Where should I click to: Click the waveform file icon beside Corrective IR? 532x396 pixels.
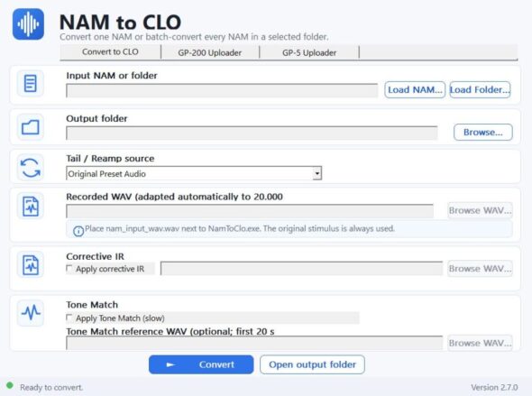click(x=30, y=264)
